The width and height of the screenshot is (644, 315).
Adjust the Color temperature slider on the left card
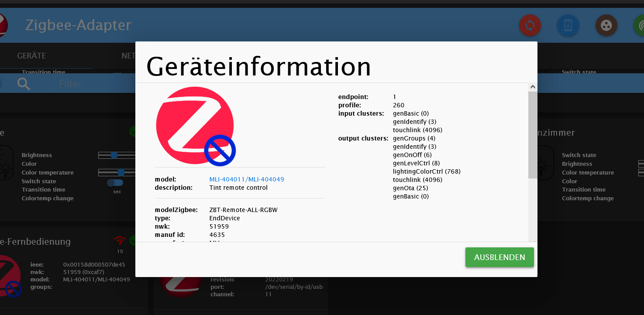tap(117, 172)
